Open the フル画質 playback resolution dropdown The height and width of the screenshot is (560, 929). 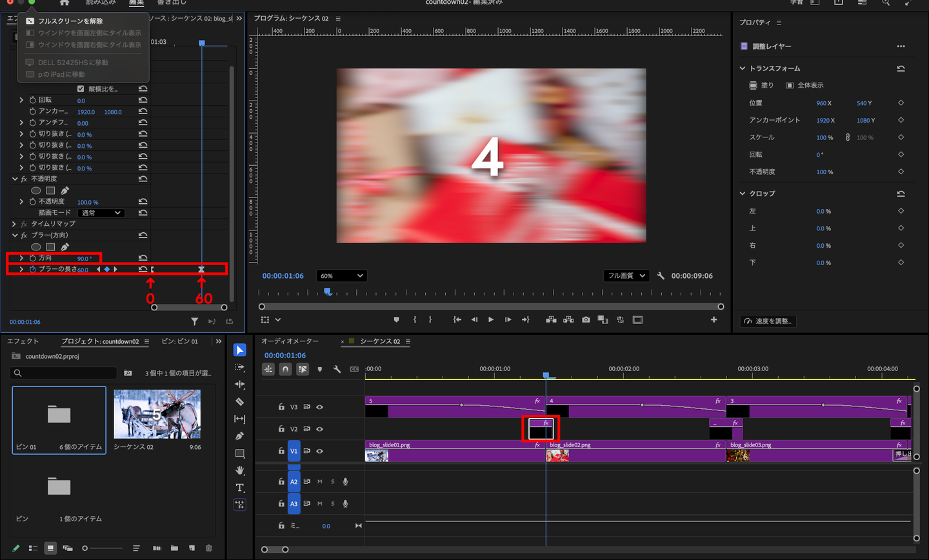pyautogui.click(x=626, y=276)
